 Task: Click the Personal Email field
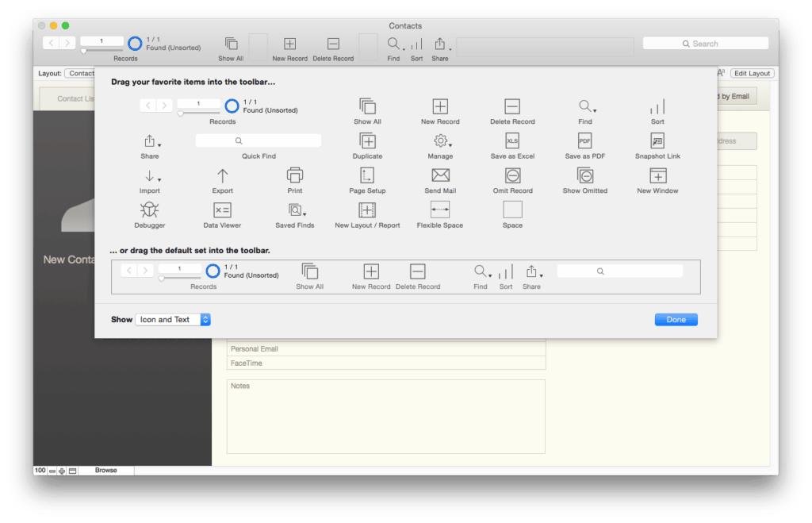pos(386,349)
